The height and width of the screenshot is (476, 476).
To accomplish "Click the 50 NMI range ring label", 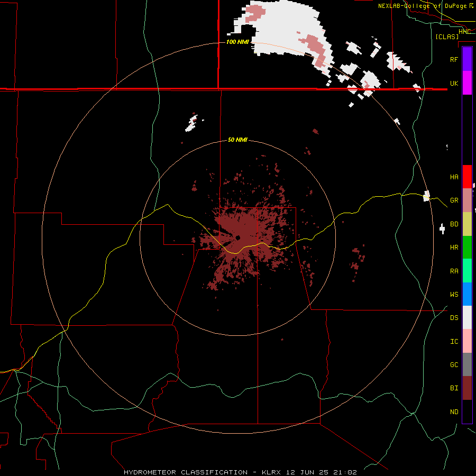I will 237,140.
